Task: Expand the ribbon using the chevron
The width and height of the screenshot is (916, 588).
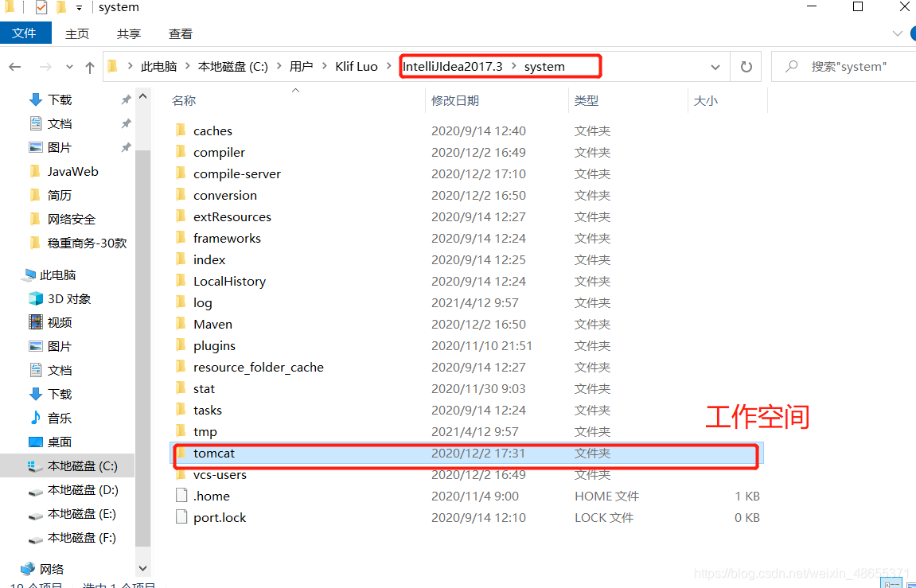Action: [x=898, y=33]
